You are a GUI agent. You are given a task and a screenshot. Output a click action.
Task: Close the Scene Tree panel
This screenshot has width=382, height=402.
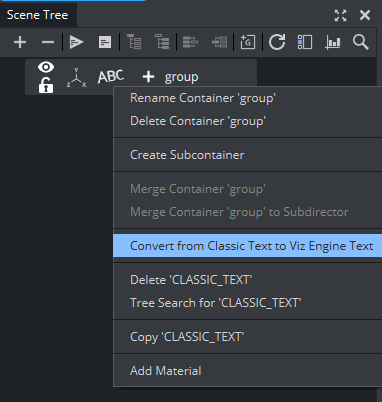(x=365, y=15)
